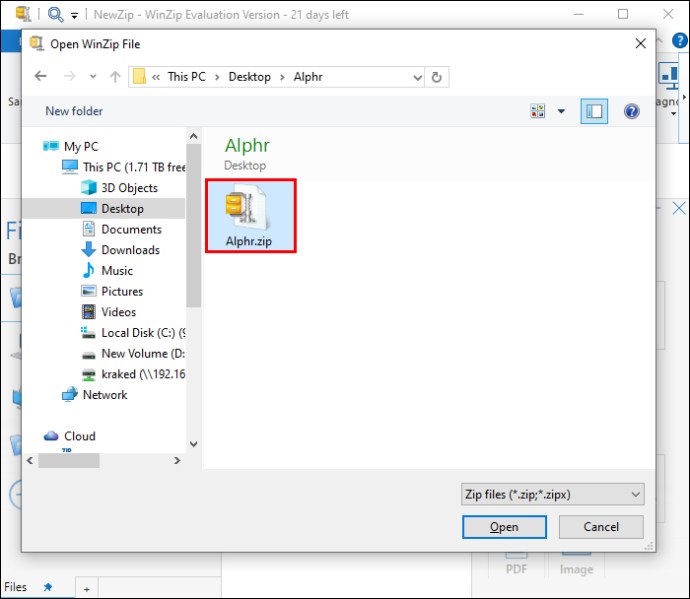Select This PC tree item
Viewport: 690px width, 599px height.
click(134, 167)
